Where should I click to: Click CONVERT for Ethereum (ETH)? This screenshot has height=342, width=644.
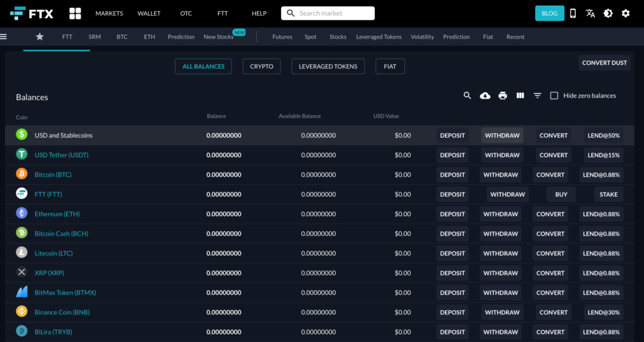pyautogui.click(x=550, y=214)
